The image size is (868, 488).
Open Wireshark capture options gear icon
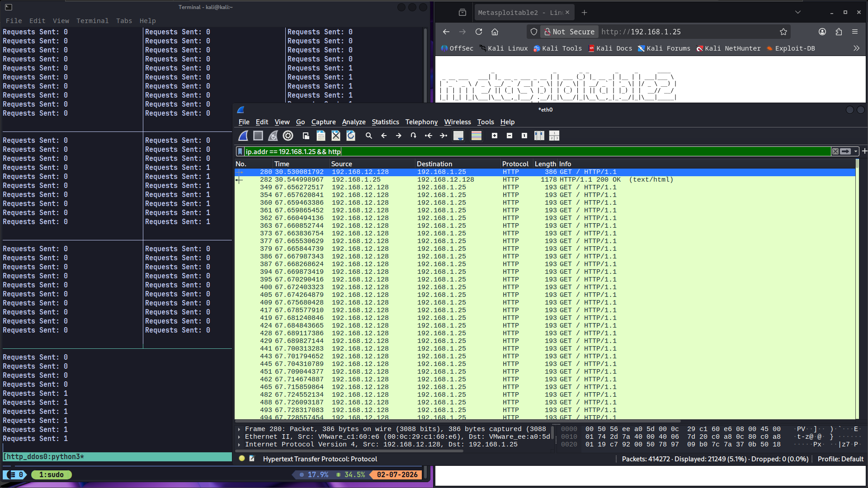point(288,136)
